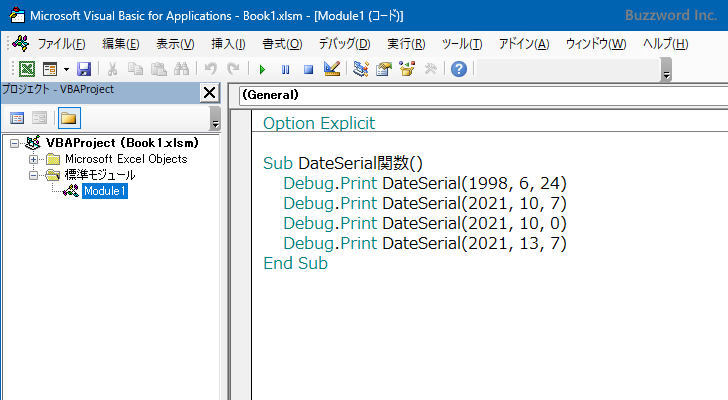This screenshot has width=728, height=400.
Task: Click the Insert UserForm toolbar icon
Action: pyautogui.click(x=50, y=69)
